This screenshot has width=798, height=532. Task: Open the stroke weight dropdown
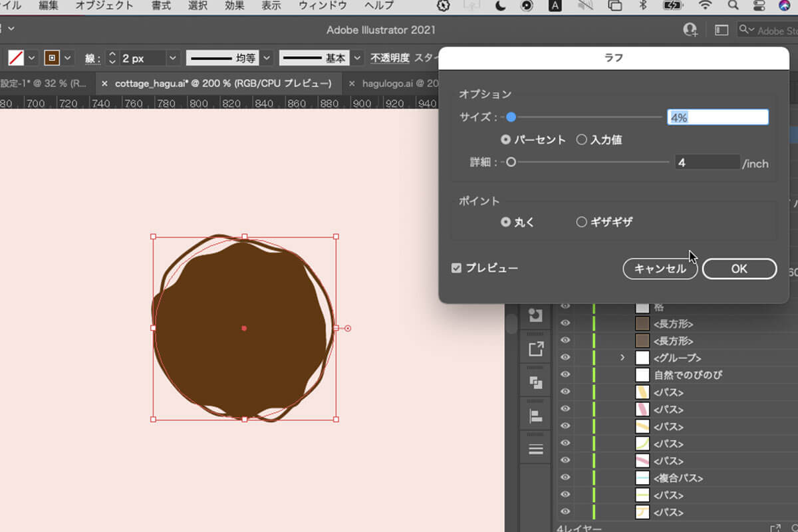172,58
